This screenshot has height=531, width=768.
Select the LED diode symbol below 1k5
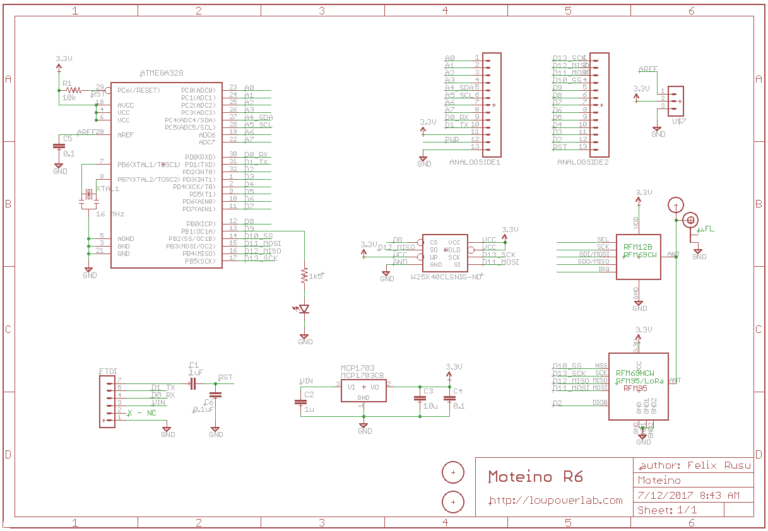(304, 309)
